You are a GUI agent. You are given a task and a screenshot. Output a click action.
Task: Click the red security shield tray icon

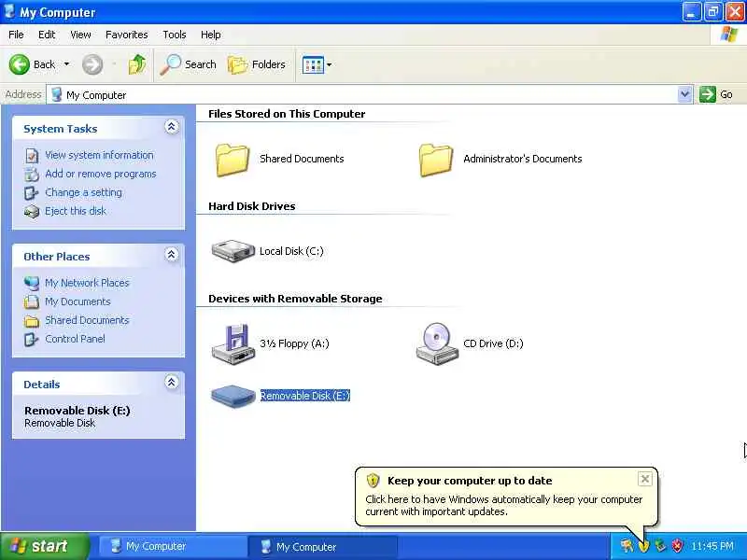point(677,546)
